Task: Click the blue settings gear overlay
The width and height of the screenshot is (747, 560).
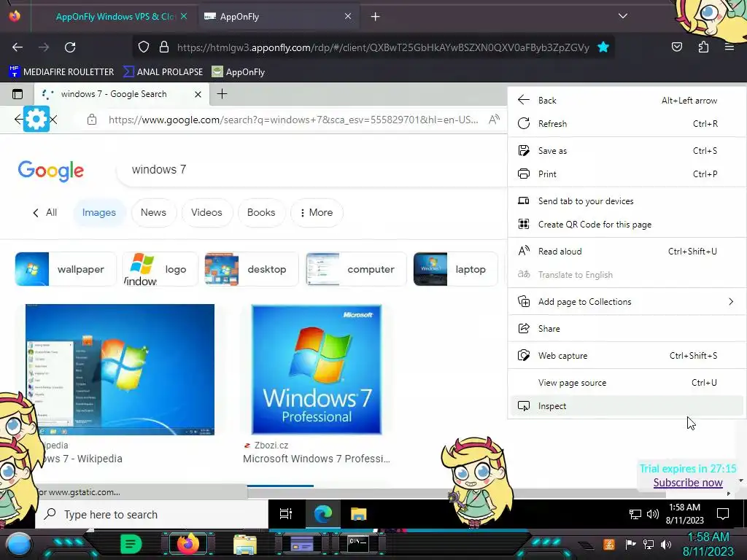Action: click(x=36, y=119)
